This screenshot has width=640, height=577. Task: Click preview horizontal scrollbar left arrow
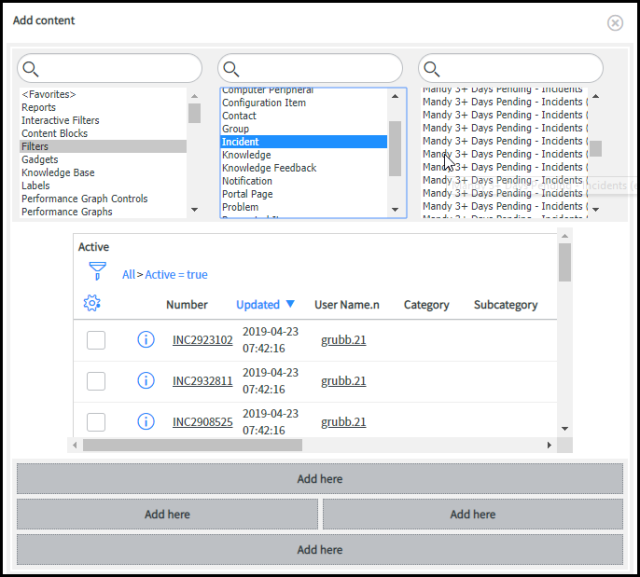[75, 445]
